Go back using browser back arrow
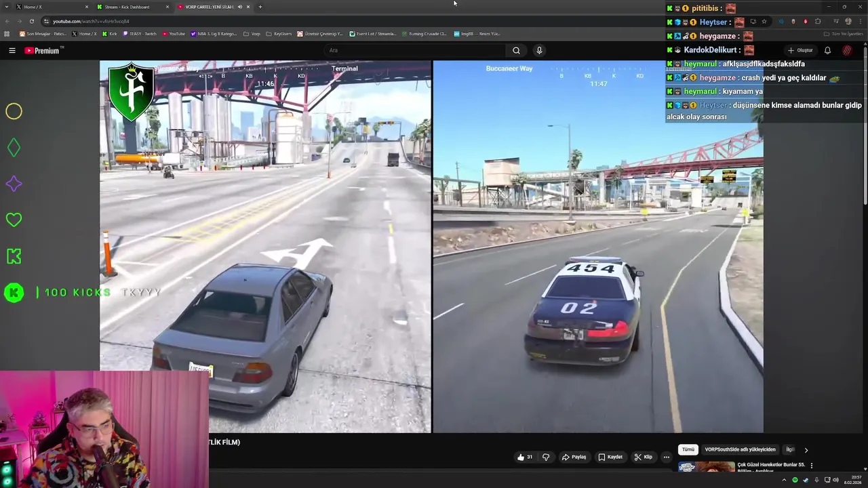 click(7, 21)
